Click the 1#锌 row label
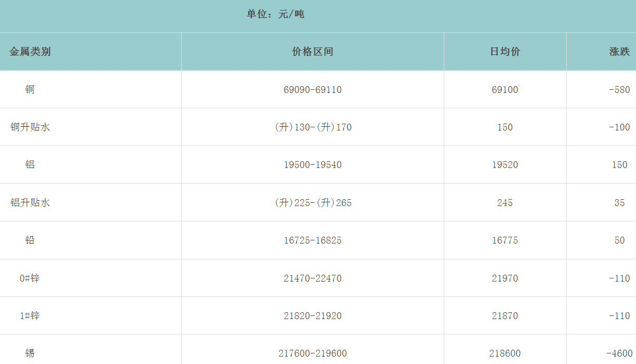Image resolution: width=636 pixels, height=364 pixels. (x=30, y=316)
